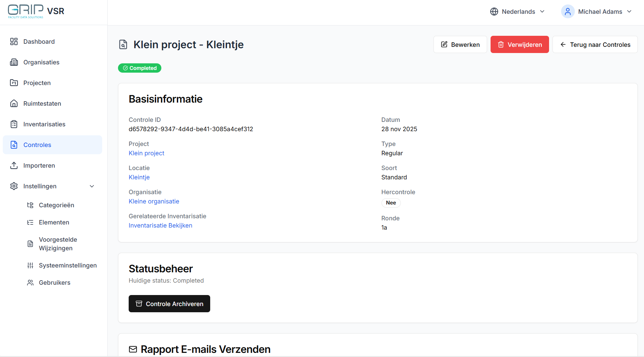Open Organisaties in sidebar
This screenshot has width=644, height=357.
pos(52,62)
